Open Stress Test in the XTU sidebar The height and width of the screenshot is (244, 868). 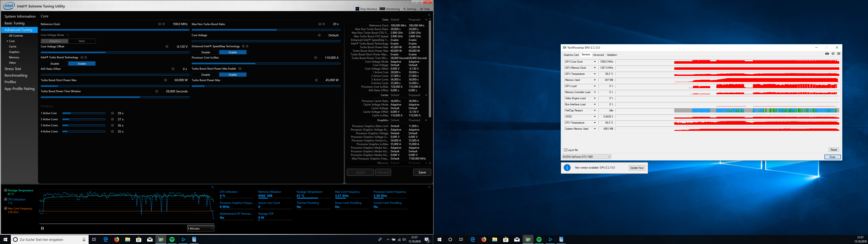(x=13, y=69)
